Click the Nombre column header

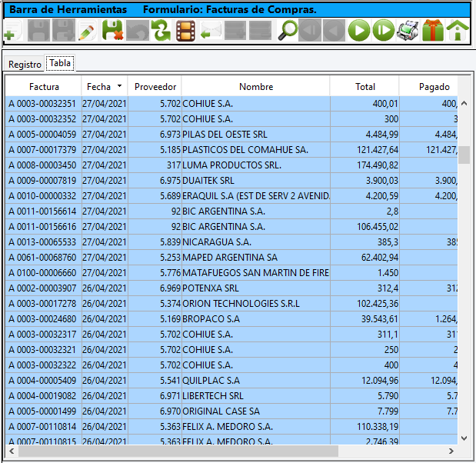(256, 87)
